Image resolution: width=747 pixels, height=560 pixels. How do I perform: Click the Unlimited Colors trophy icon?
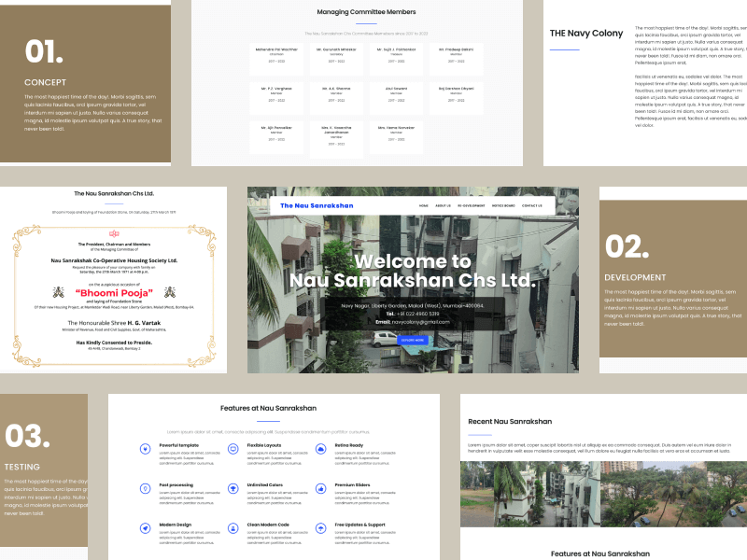[x=233, y=487]
